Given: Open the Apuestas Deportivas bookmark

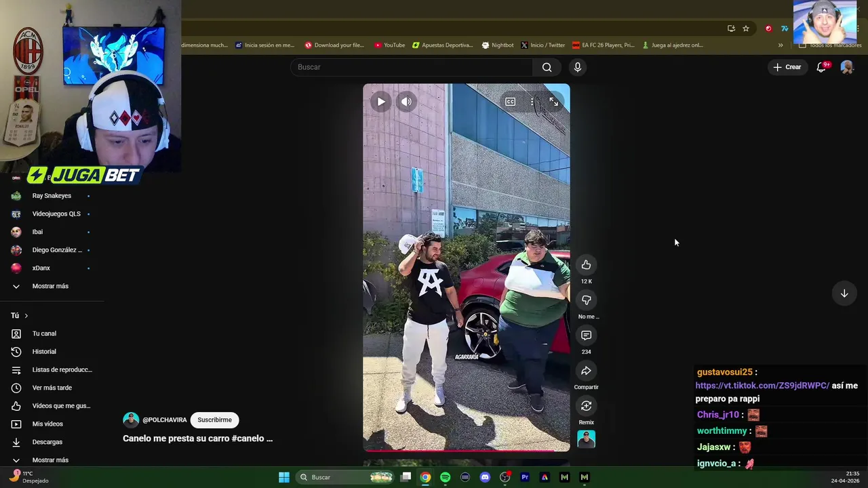Looking at the screenshot, I should [442, 45].
